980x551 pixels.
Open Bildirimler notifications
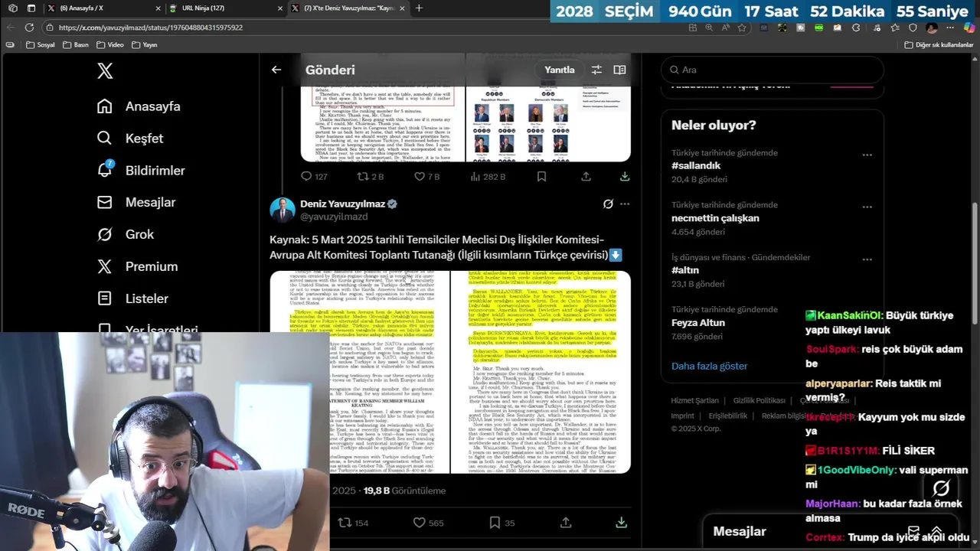[x=141, y=171]
